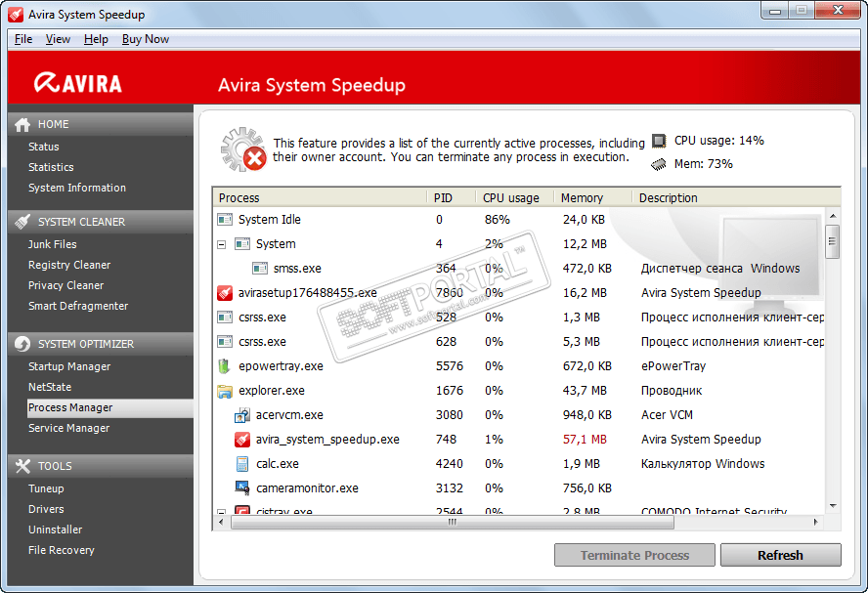The width and height of the screenshot is (868, 593).
Task: Click the horizontal scrollbar left arrow
Action: 221,523
